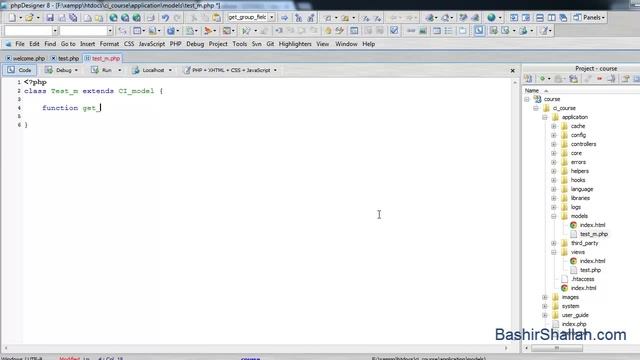Click code line 4 function get_

pos(71,108)
